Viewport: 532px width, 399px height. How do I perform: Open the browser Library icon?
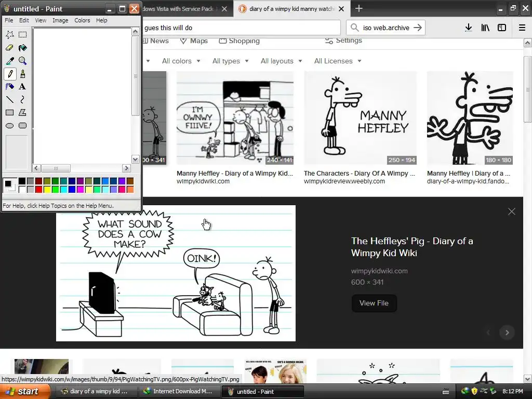click(485, 28)
